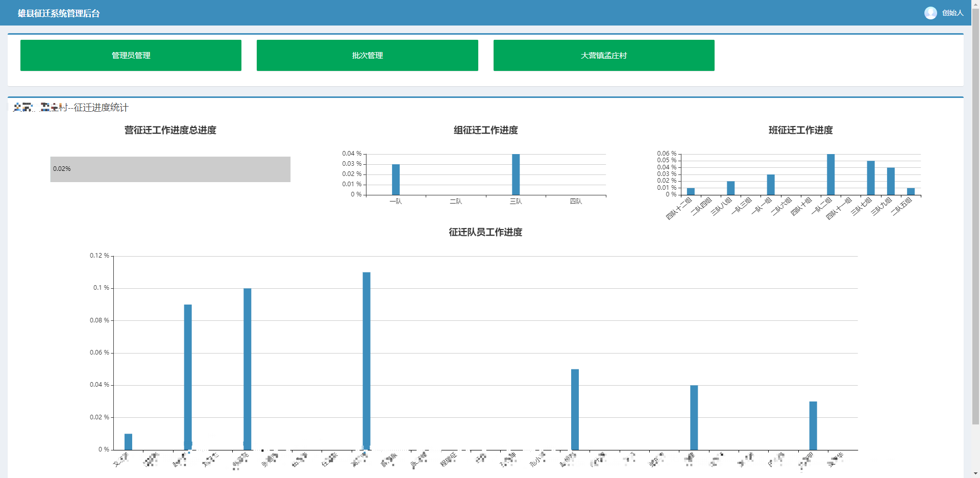
Task: Click the 三队九组 bar in class chart
Action: 891,181
